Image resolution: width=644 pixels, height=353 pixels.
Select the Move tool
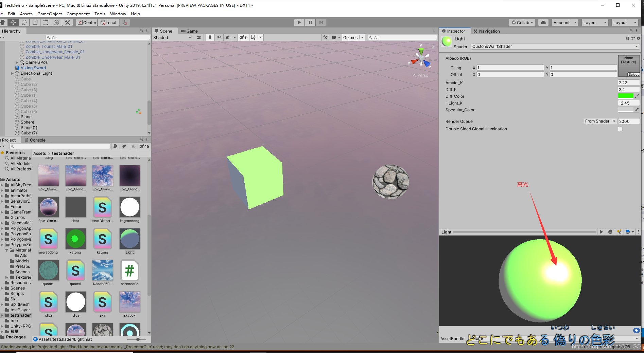coord(13,22)
